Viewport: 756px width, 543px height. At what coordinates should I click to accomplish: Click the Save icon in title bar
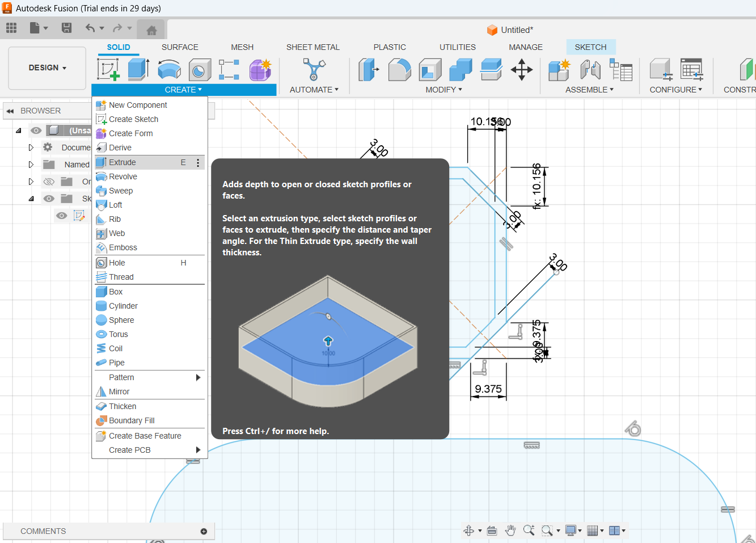[x=66, y=28]
